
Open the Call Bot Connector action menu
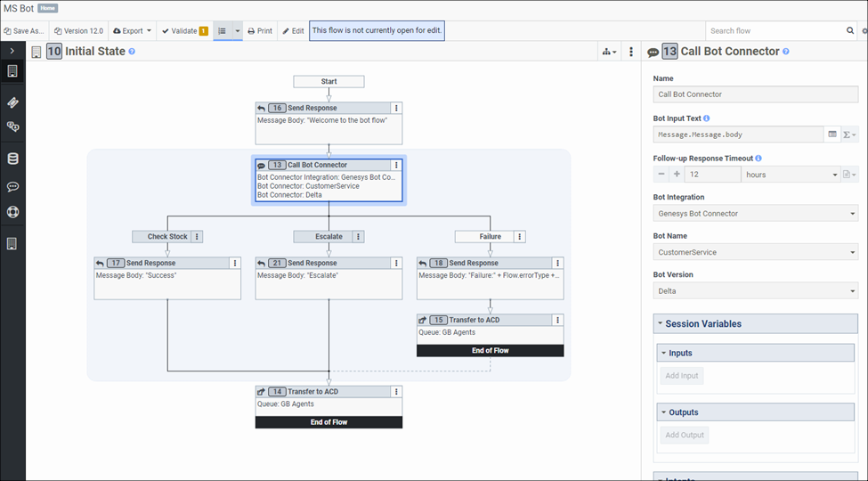pos(396,165)
